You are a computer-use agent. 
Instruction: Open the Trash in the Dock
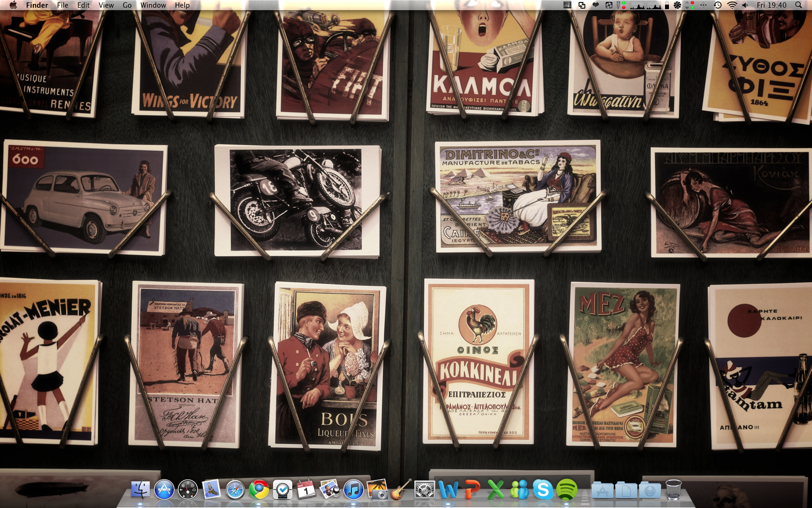coord(673,490)
